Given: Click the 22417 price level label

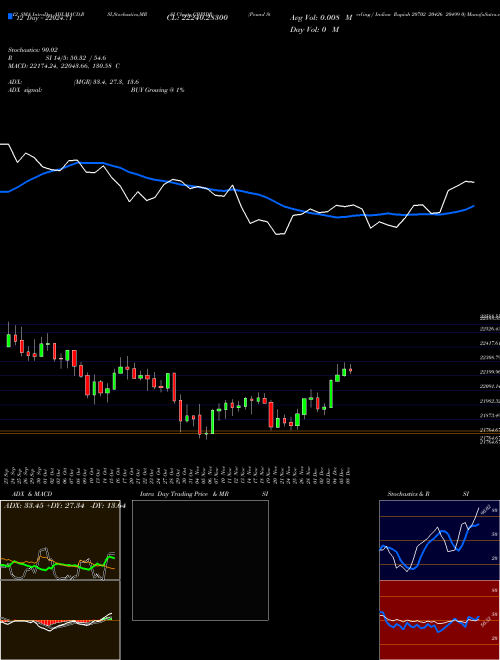Looking at the screenshot, I should pyautogui.click(x=489, y=343).
